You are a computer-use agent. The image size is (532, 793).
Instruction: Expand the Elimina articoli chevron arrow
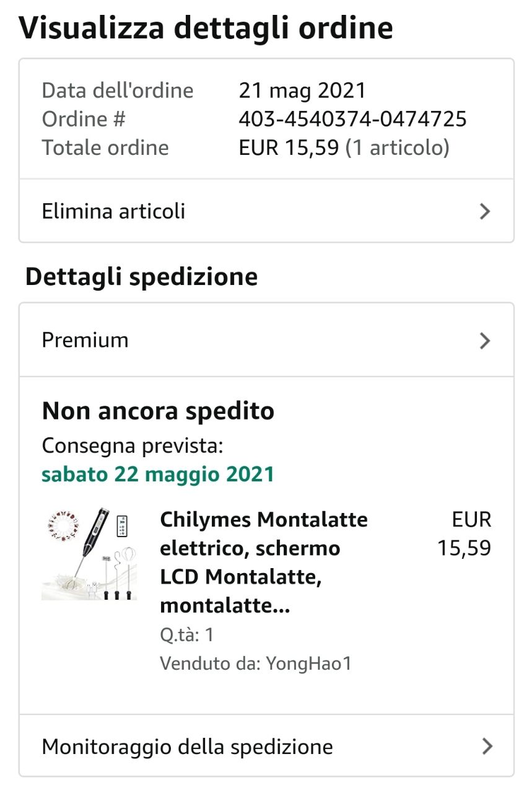485,211
